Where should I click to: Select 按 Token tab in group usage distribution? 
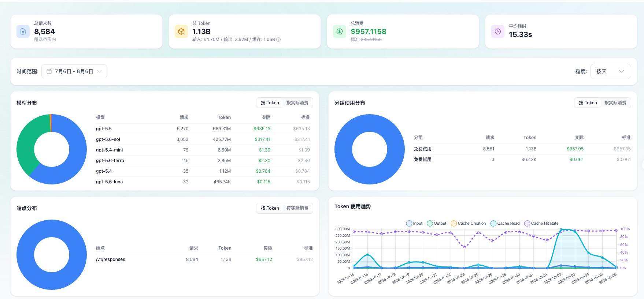coord(588,103)
